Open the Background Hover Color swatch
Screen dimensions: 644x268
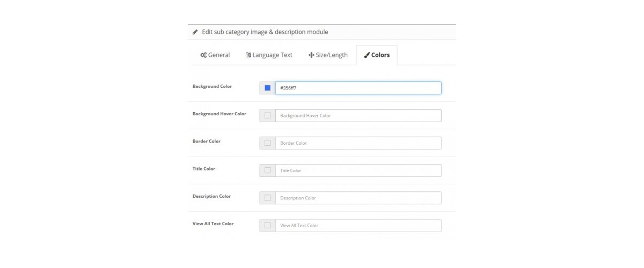click(x=267, y=115)
